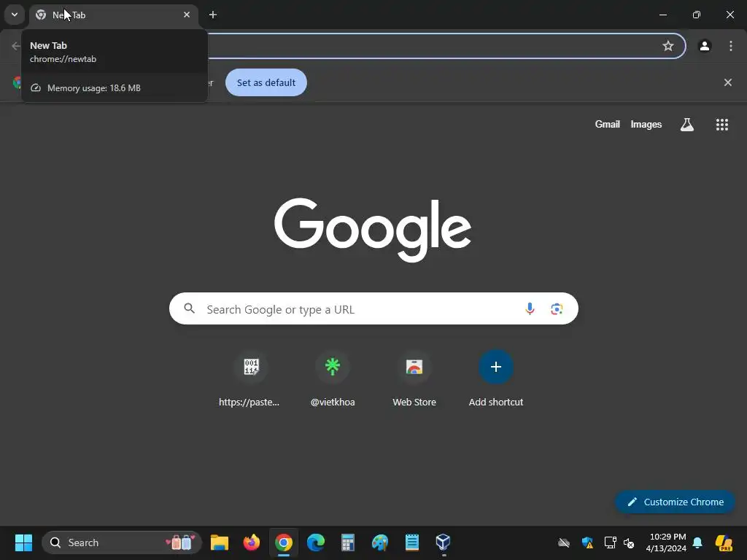Open the Copilot preview icon
This screenshot has height=560, width=747.
click(x=724, y=542)
